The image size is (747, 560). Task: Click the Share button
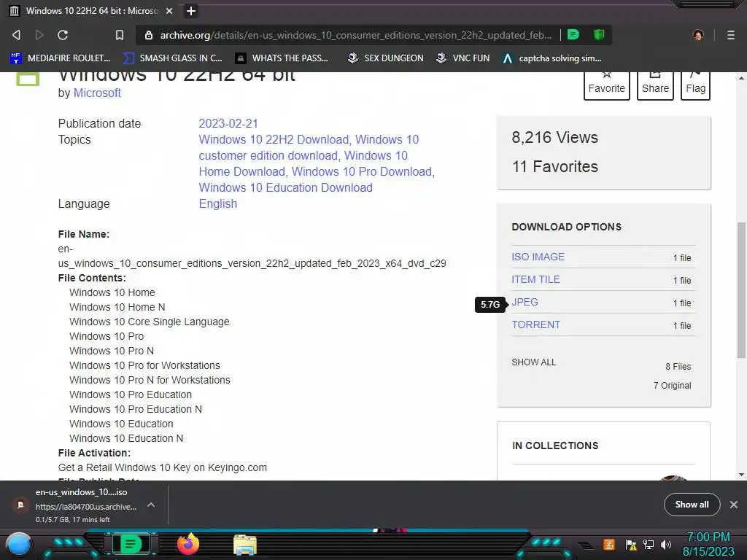coord(655,85)
